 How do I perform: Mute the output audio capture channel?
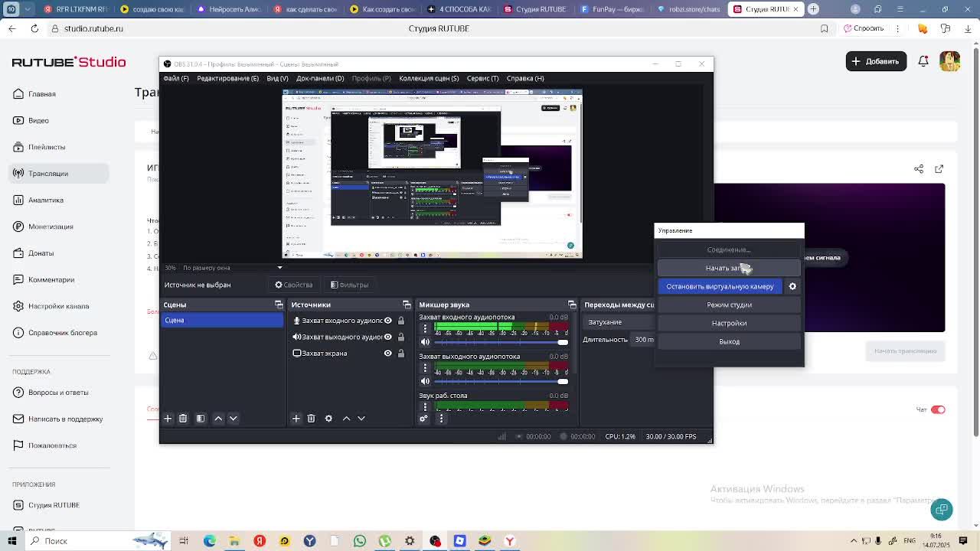[x=425, y=381]
